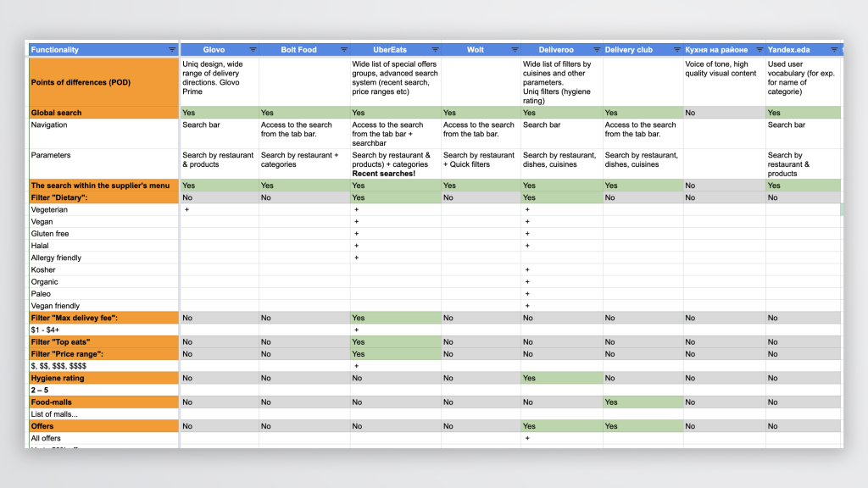Click Delivery club's Offers Yes cell
Image resolution: width=868 pixels, height=488 pixels.
point(643,426)
